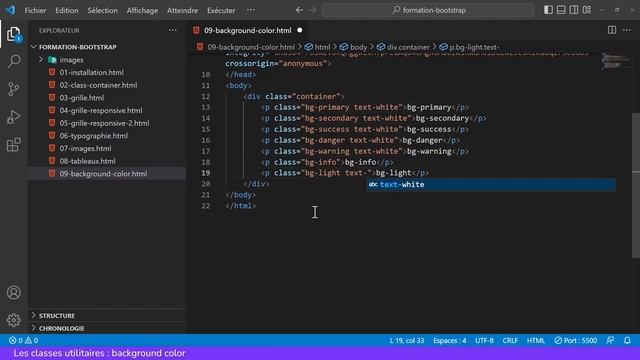Toggle the primary side bar layout icon
This screenshot has height=360, width=640.
[x=548, y=10]
